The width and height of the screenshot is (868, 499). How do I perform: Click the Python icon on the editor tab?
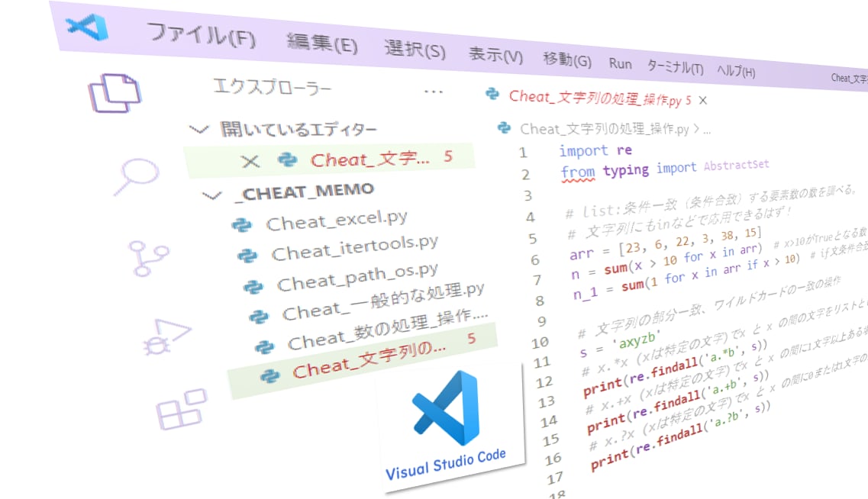492,94
